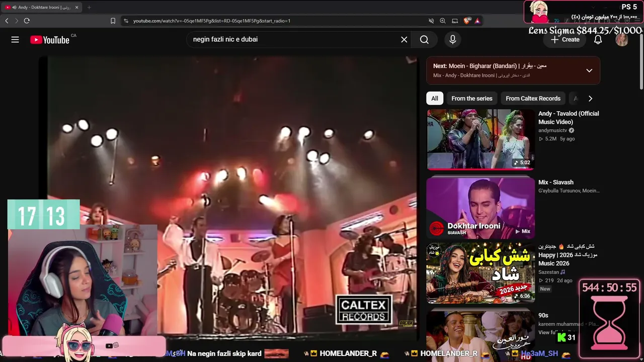The height and width of the screenshot is (362, 644).
Task: Go back in browser history
Action: pos(7,21)
